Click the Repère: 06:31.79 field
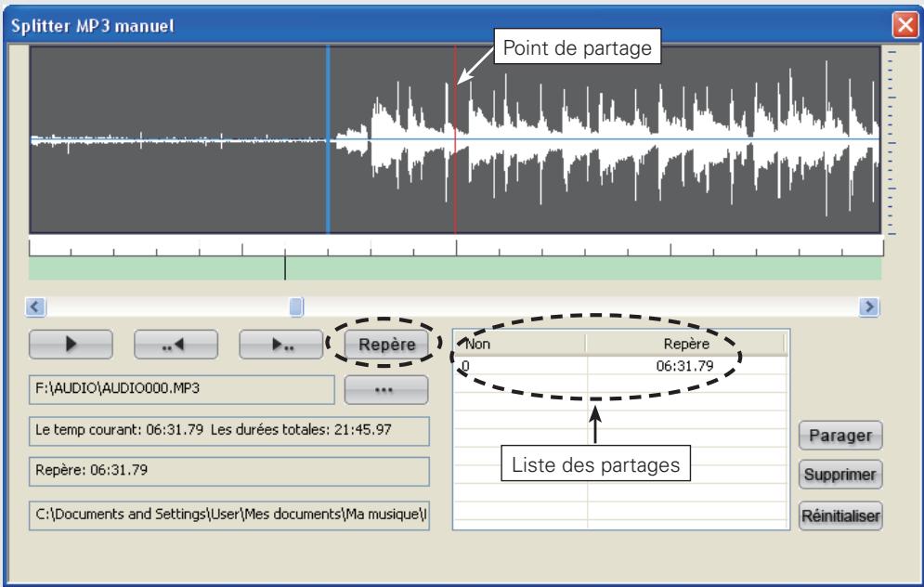The height and width of the screenshot is (587, 924). point(229,471)
